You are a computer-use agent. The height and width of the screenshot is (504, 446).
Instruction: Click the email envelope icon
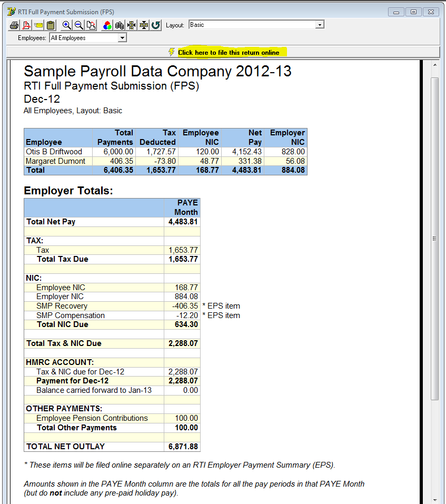38,25
